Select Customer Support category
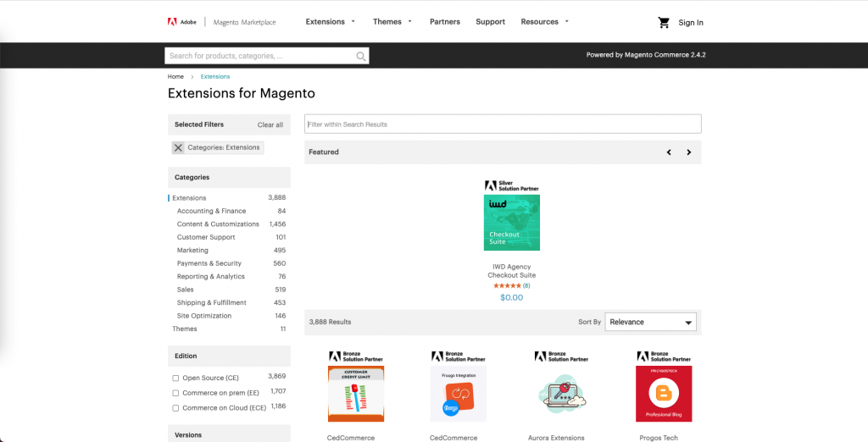 [206, 237]
